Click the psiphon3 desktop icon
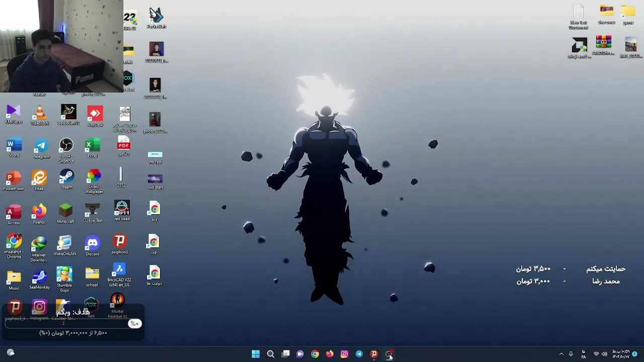Viewport: 644px width, 362px height. (x=119, y=244)
